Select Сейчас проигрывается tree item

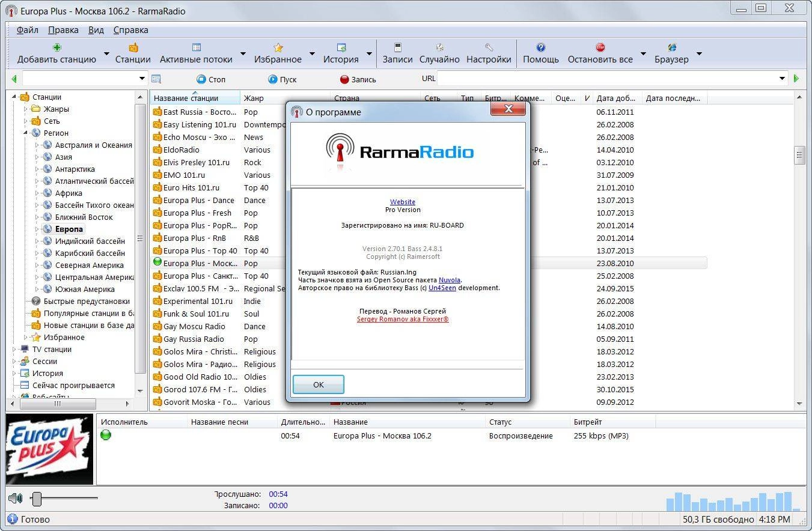pos(73,385)
